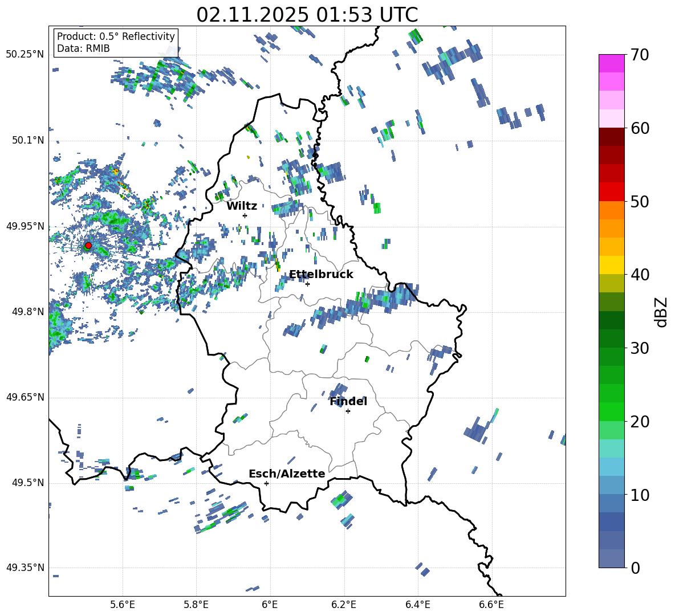Click the Ettelbruck station cross marker

(307, 284)
